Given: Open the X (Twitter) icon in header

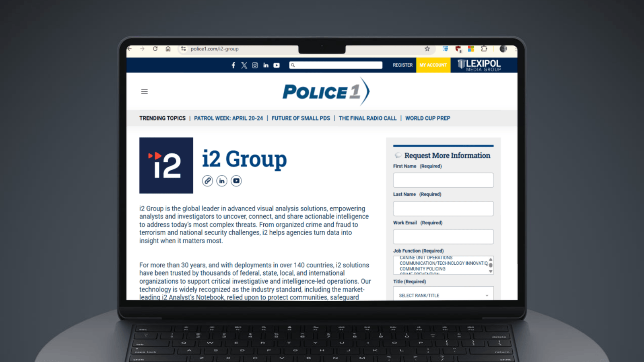Looking at the screenshot, I should (x=244, y=65).
